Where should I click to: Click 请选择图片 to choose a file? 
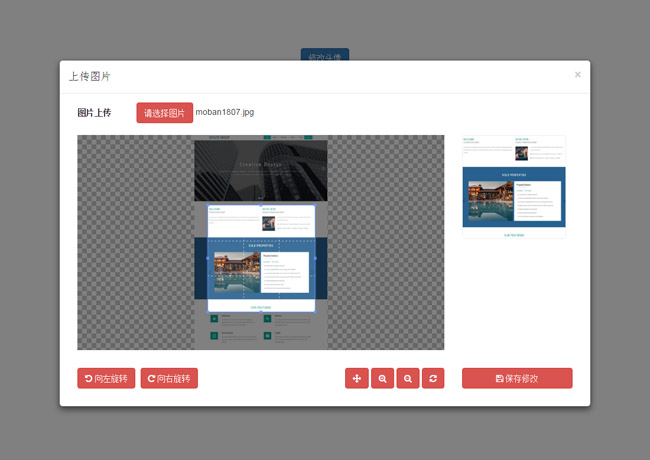click(164, 113)
